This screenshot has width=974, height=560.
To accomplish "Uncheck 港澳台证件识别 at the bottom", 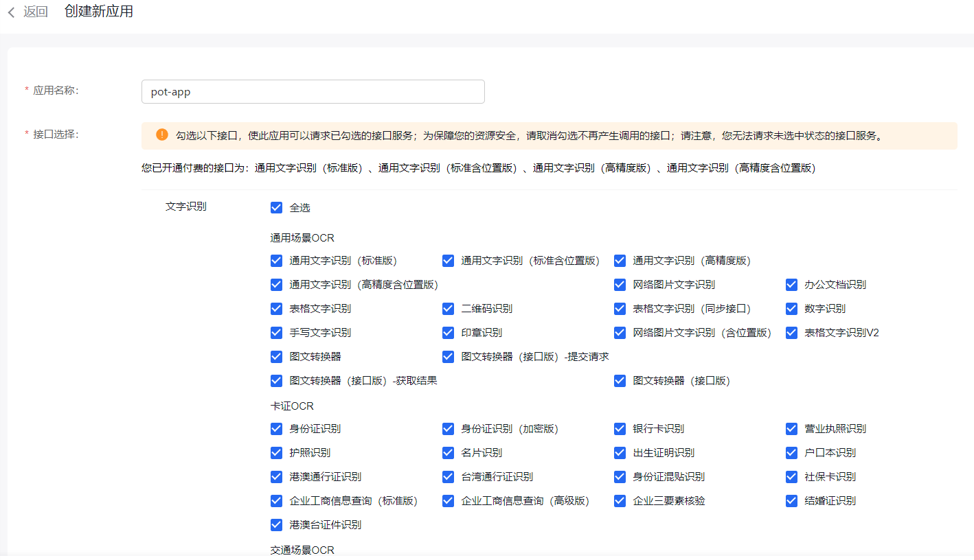I will (x=276, y=524).
